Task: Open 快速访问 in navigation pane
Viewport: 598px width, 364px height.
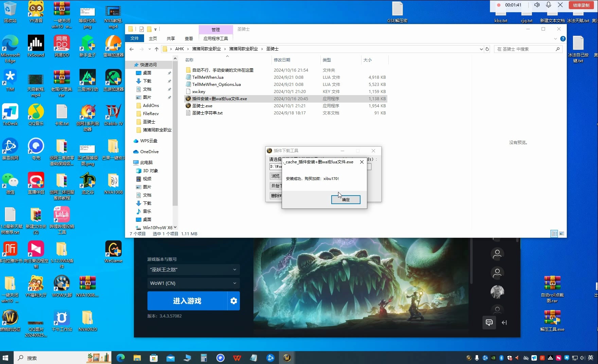Action: pyautogui.click(x=148, y=65)
